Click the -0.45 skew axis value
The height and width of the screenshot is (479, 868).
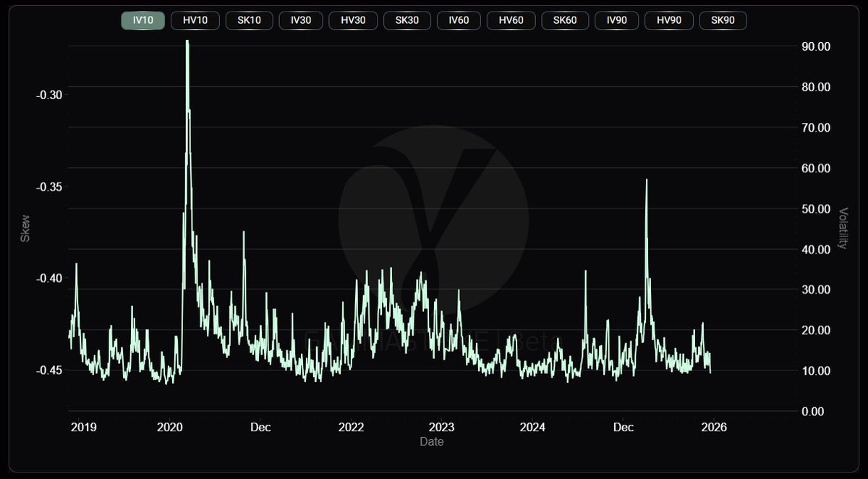[x=49, y=370]
